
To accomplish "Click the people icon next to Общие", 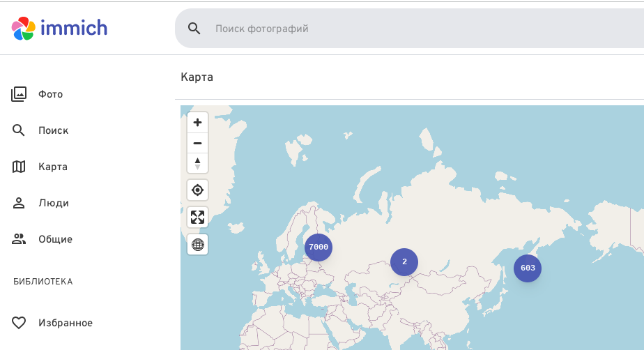I will 19,239.
